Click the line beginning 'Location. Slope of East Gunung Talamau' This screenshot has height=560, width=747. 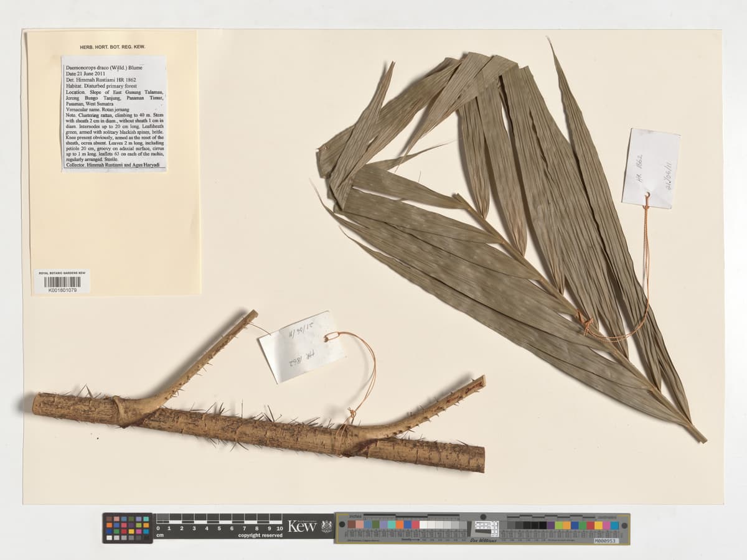(x=115, y=92)
